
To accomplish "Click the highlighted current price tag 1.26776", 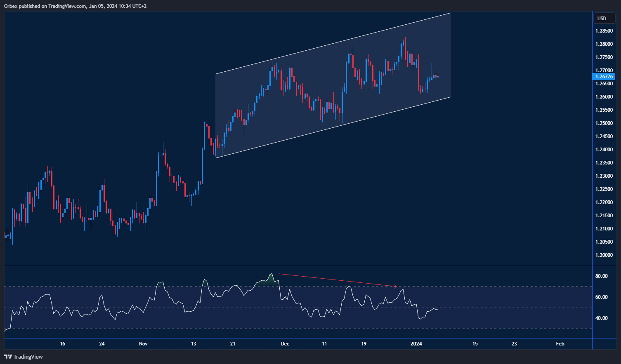I will pyautogui.click(x=604, y=76).
